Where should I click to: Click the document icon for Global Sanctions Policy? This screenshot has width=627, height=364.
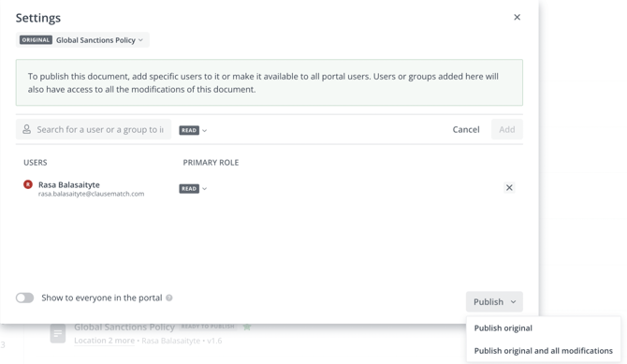[58, 333]
